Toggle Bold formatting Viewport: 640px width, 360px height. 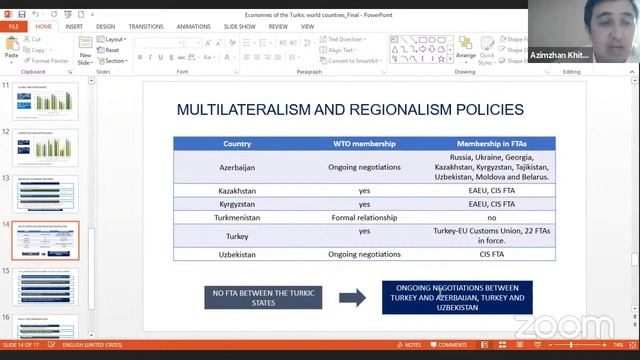click(x=140, y=58)
